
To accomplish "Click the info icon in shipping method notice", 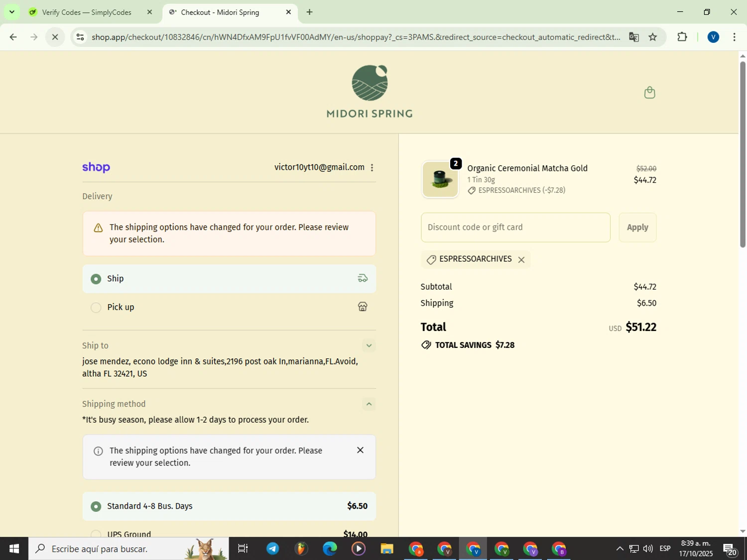I will click(98, 451).
